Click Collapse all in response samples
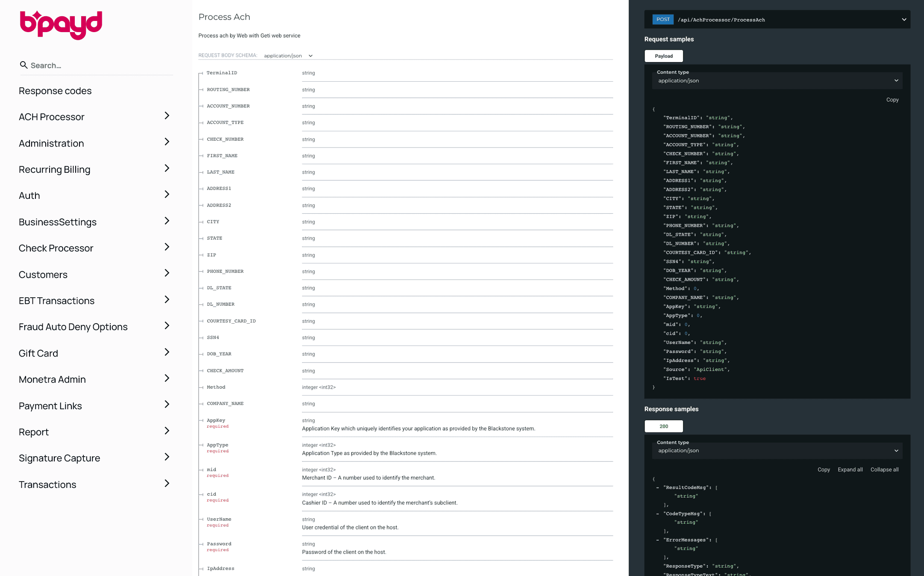The image size is (924, 576). (x=884, y=470)
